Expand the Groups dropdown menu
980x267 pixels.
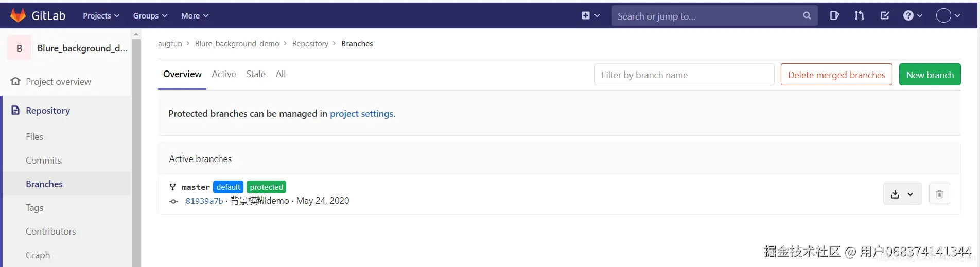[150, 16]
